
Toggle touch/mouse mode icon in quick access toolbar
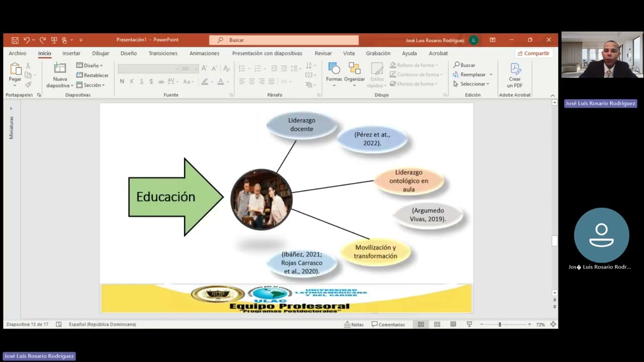click(64, 40)
